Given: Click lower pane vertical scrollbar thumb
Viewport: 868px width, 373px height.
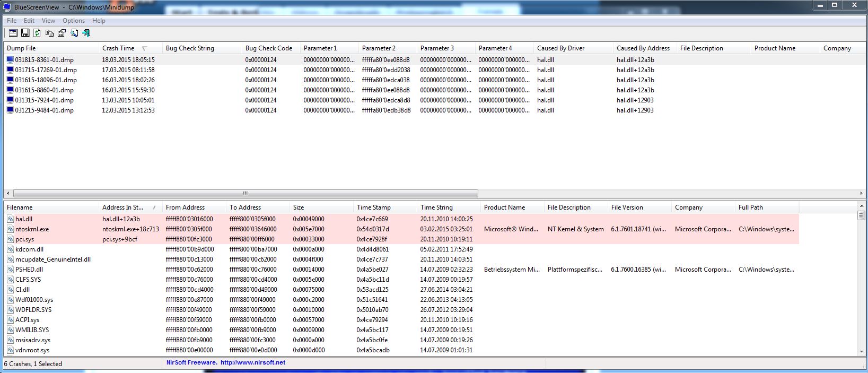Looking at the screenshot, I should coord(861,215).
